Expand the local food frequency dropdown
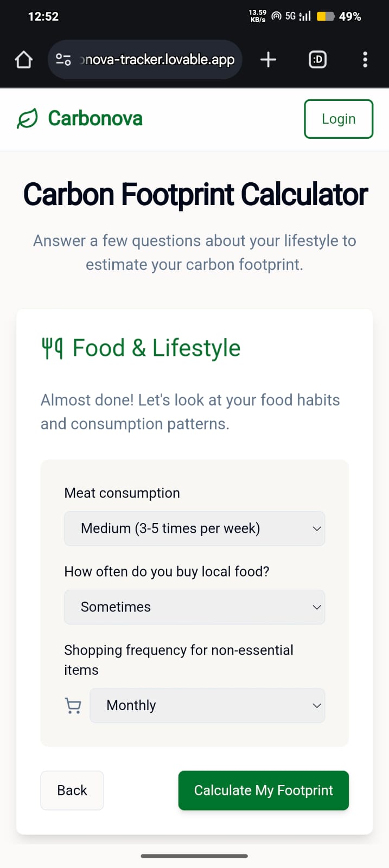Viewport: 389px width, 868px height. 194,607
